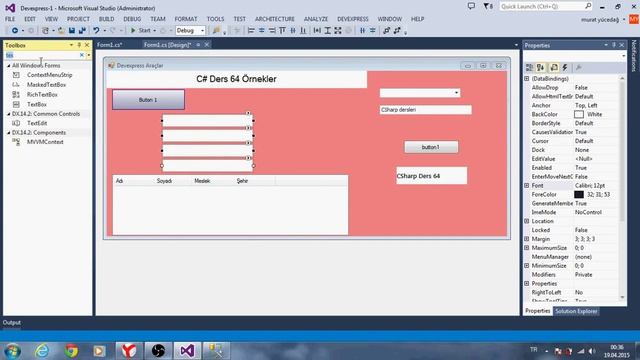Show Events lightning bolt icon

click(x=565, y=68)
